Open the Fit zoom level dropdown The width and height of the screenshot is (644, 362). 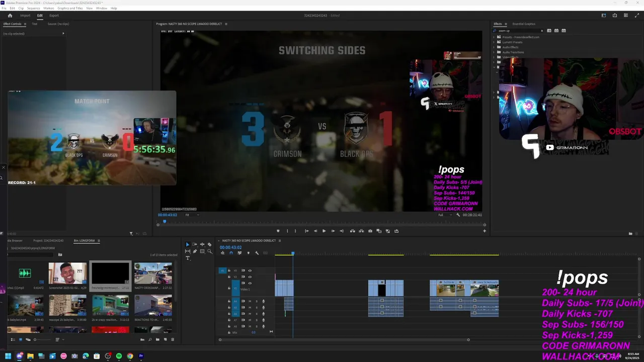[x=192, y=215]
